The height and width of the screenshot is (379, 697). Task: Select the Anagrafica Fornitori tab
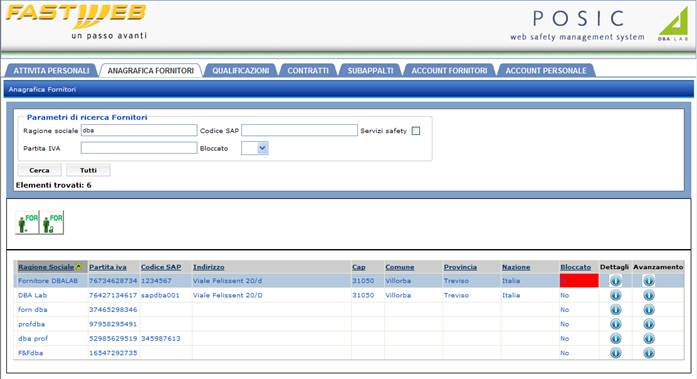tap(151, 71)
